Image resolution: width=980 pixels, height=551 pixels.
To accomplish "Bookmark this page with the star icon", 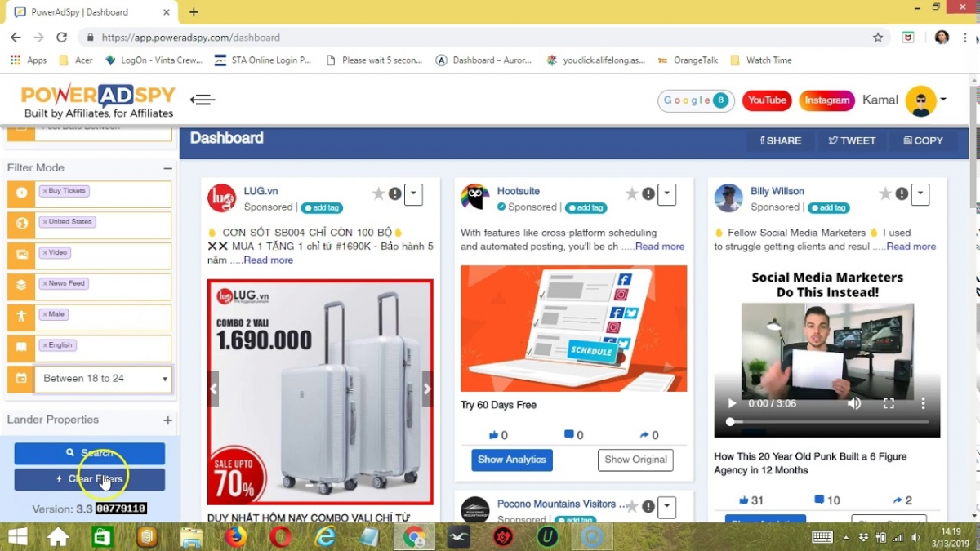I will coord(878,38).
